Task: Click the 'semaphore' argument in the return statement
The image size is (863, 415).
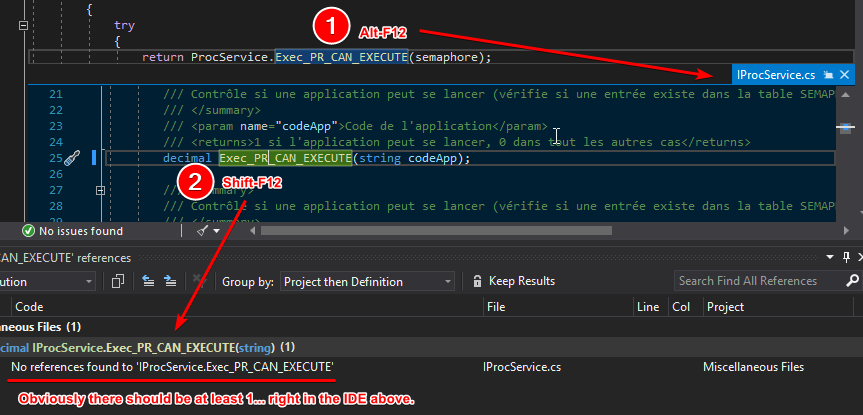Action: (446, 57)
